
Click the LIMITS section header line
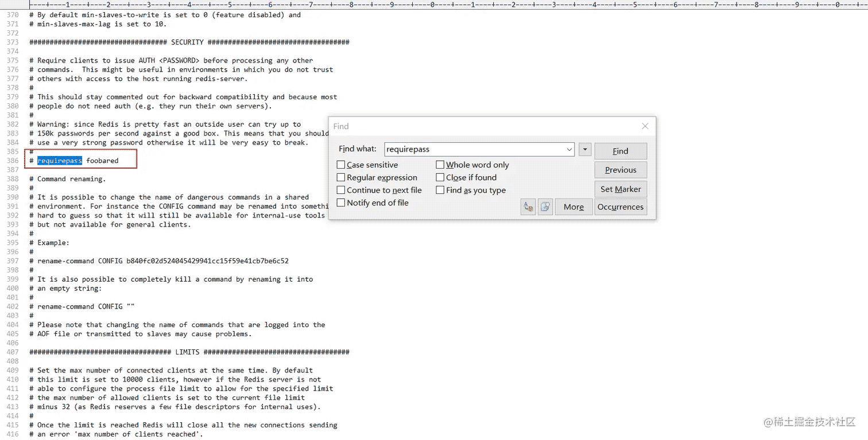(x=189, y=352)
